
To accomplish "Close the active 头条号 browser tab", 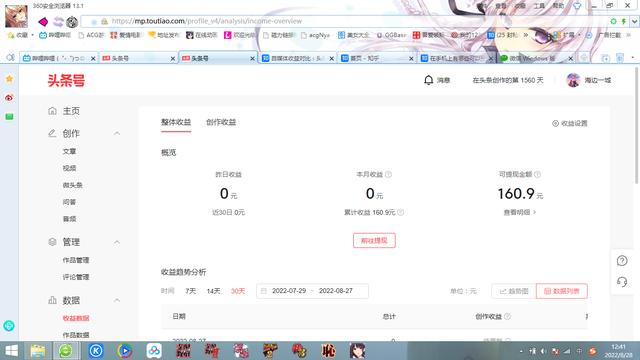I will pos(252,59).
